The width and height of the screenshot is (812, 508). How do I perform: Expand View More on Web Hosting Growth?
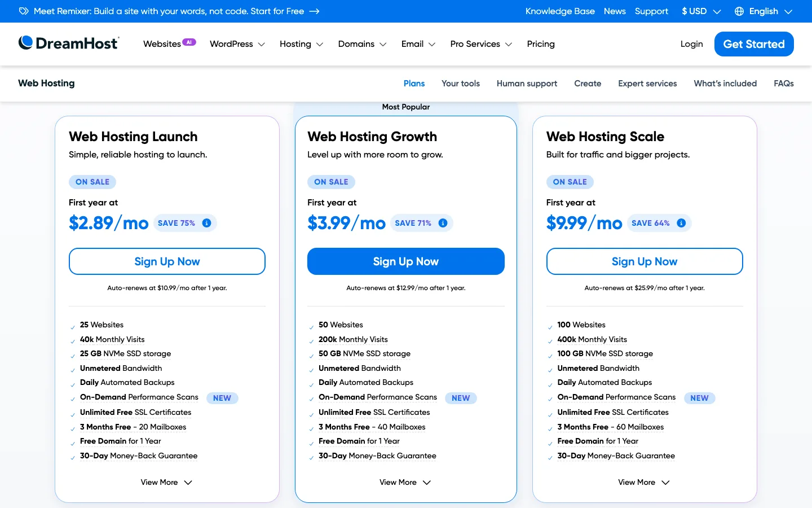405,483
